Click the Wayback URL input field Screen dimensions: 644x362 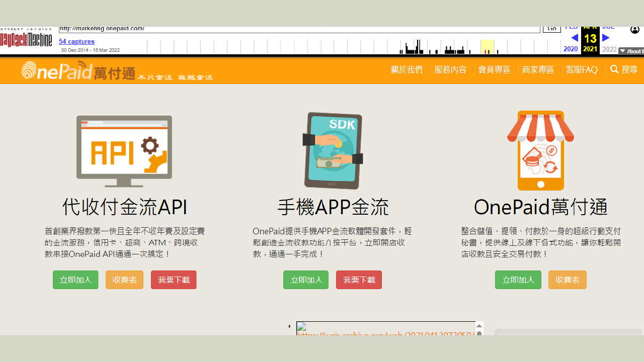click(299, 29)
